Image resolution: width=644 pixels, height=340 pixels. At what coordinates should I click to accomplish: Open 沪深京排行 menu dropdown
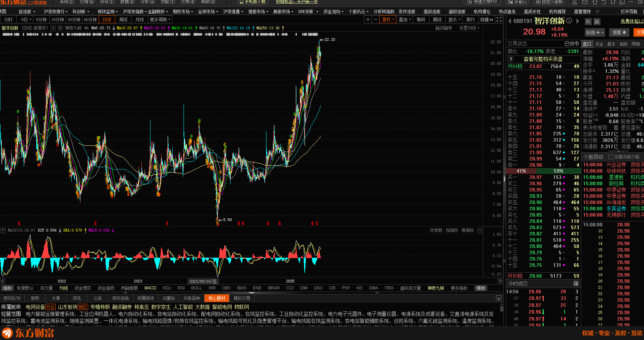[56, 12]
